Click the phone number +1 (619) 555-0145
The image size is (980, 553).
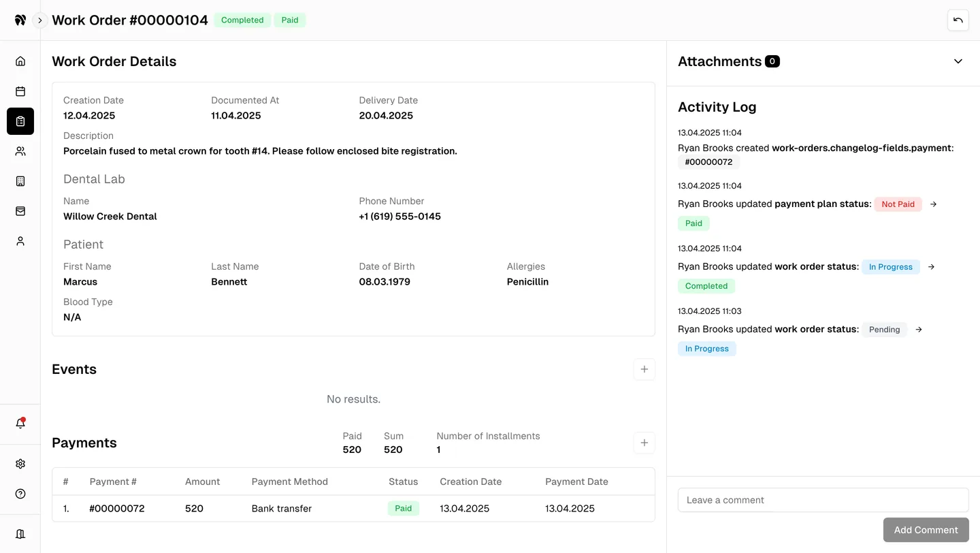(400, 217)
